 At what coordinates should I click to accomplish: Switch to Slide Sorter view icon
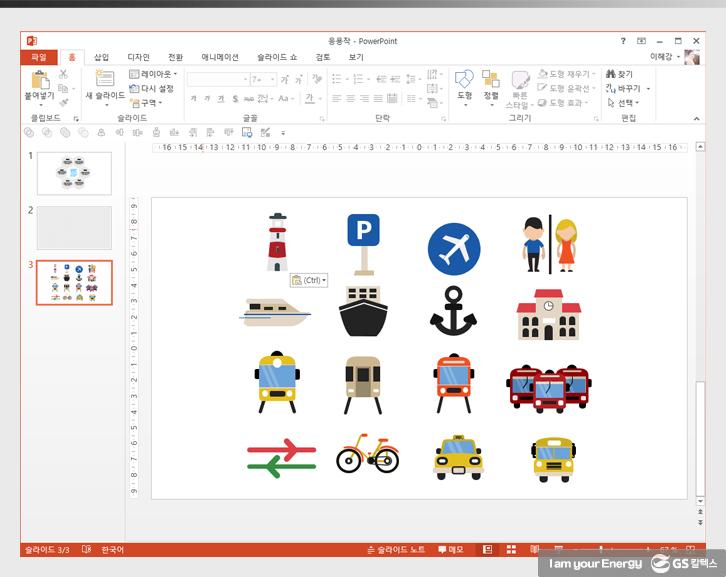click(509, 550)
